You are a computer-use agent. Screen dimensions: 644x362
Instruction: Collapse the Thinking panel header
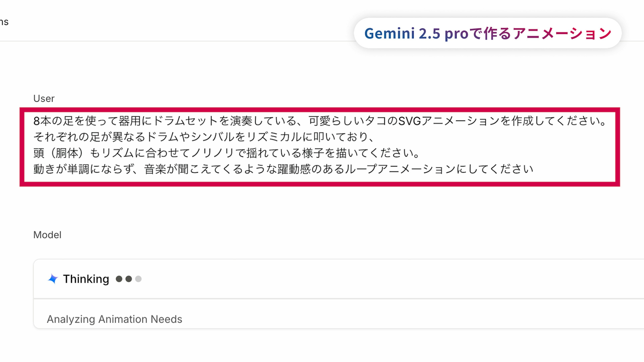[325, 279]
